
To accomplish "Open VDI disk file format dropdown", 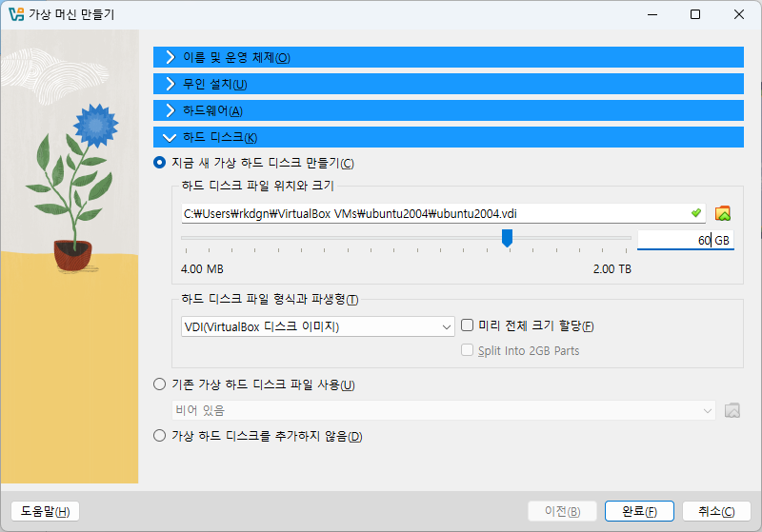I will pos(318,326).
